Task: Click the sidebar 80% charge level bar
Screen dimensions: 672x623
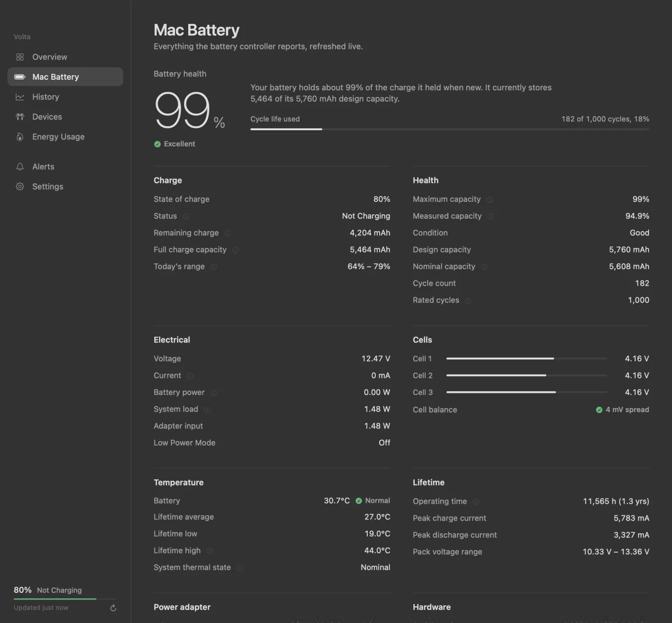Action: [x=65, y=599]
